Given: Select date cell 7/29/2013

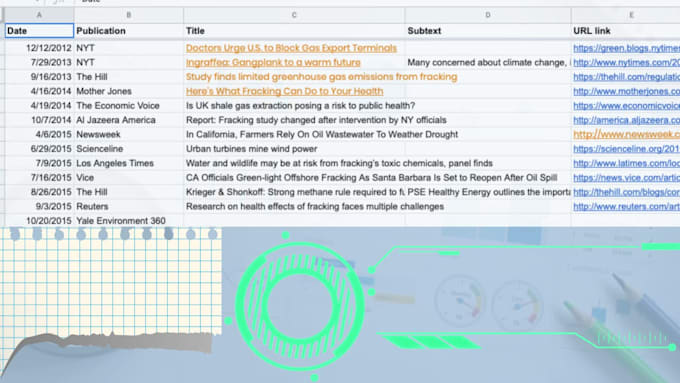Looking at the screenshot, I should click(x=39, y=62).
